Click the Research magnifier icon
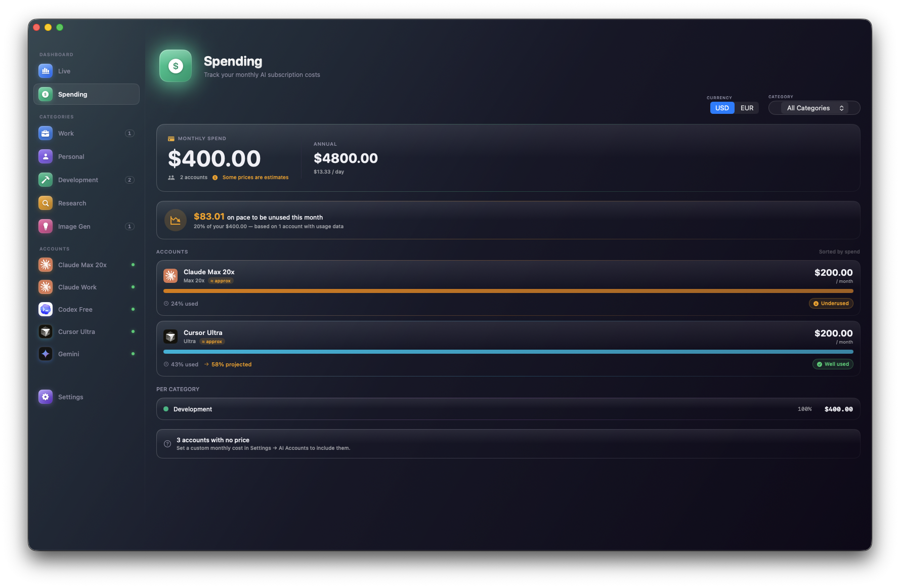900x588 pixels. [45, 203]
